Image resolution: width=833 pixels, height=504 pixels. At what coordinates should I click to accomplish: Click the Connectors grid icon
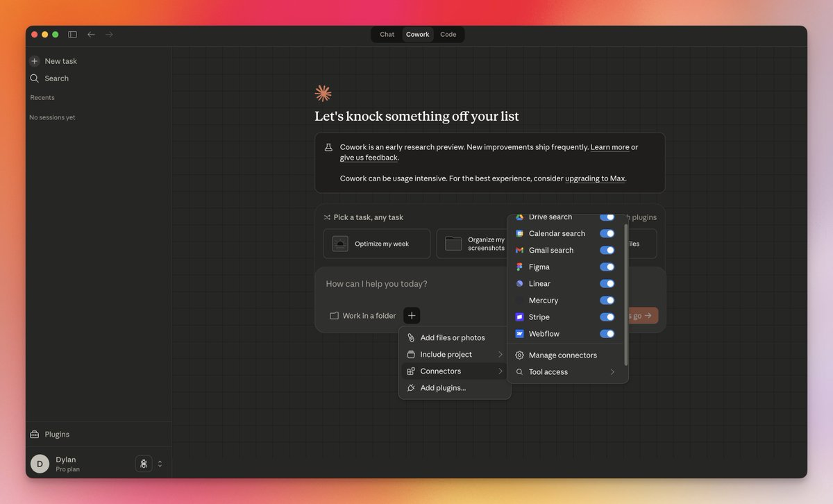coord(411,371)
